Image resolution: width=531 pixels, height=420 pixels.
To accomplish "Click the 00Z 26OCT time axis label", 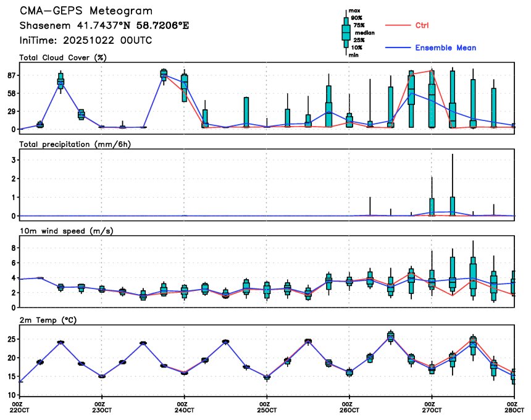I will [350, 407].
